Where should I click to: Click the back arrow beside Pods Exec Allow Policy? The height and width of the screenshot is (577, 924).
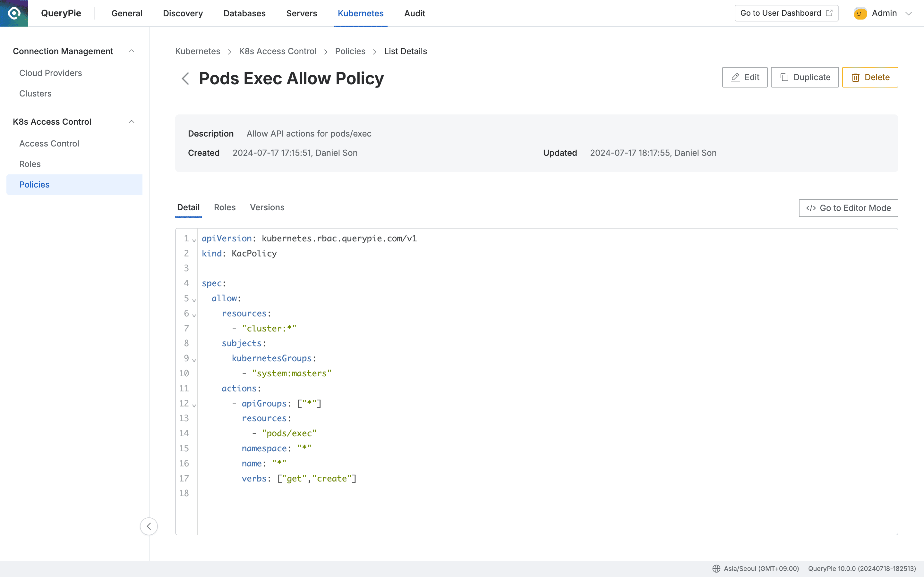pos(185,79)
